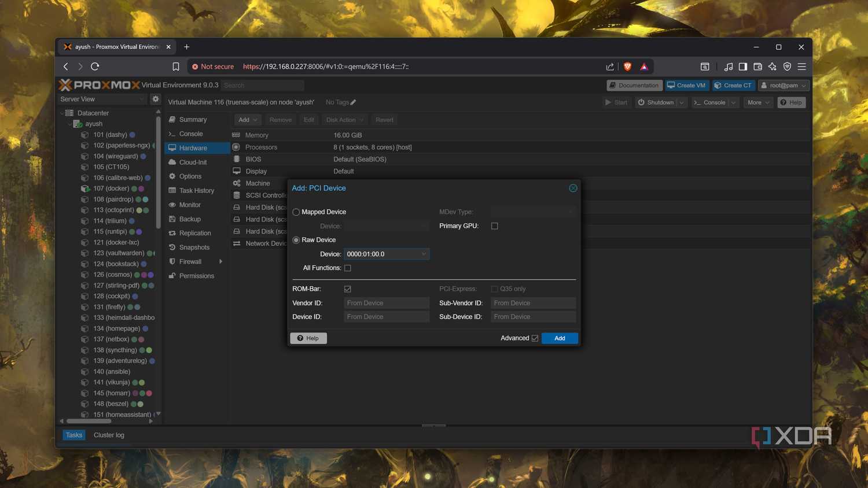Open the Documentation button
The width and height of the screenshot is (868, 488).
point(634,86)
